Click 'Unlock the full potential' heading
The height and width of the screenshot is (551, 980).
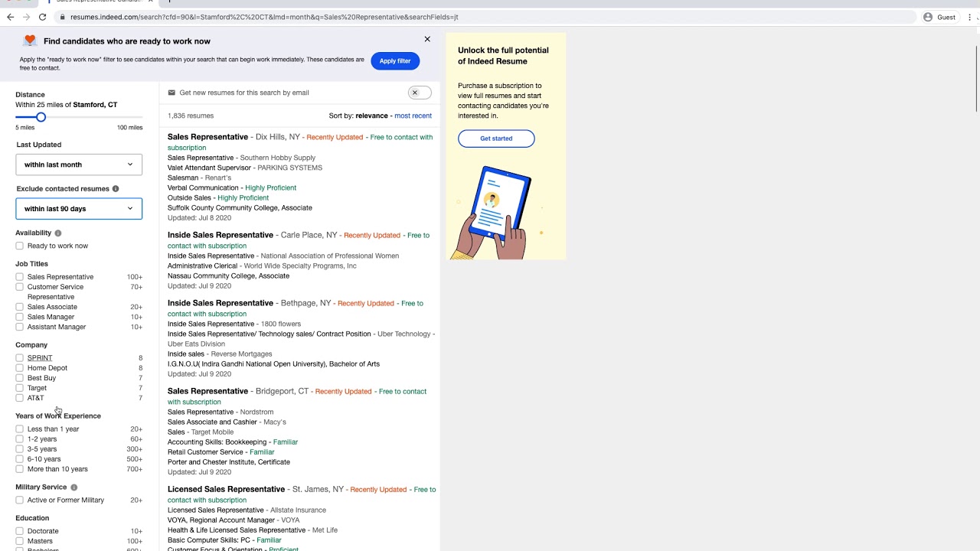503,56
